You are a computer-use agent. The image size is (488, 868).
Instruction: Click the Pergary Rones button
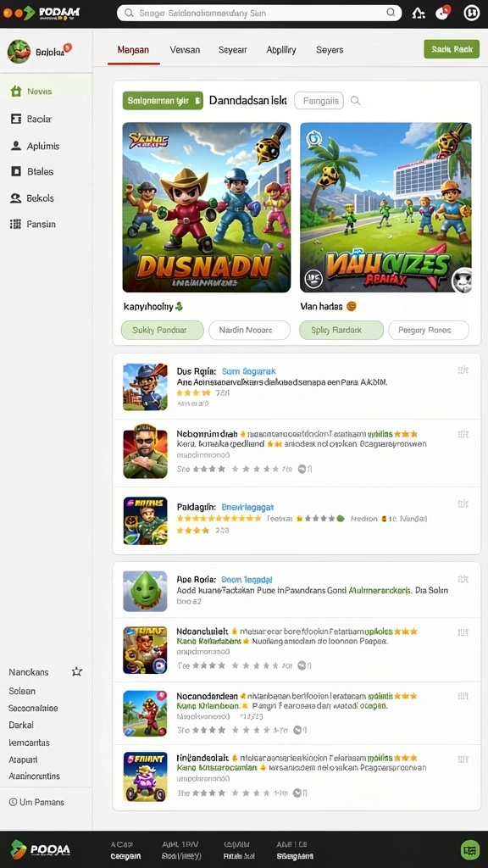point(429,330)
